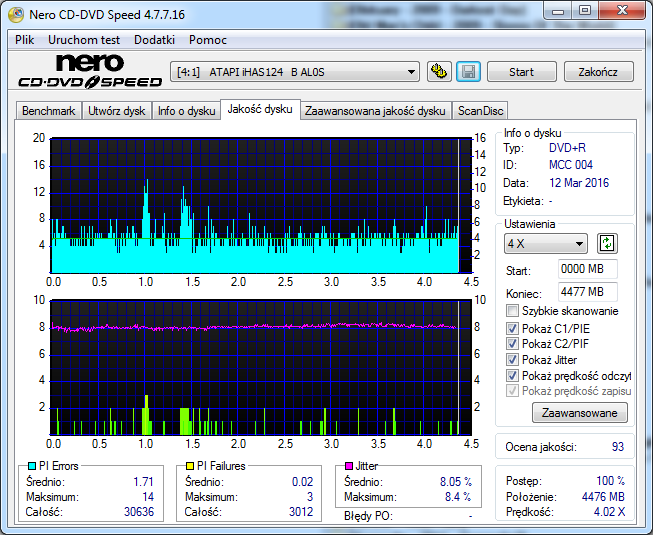Click the quality score value 93
Image resolution: width=653 pixels, height=535 pixels.
click(618, 447)
